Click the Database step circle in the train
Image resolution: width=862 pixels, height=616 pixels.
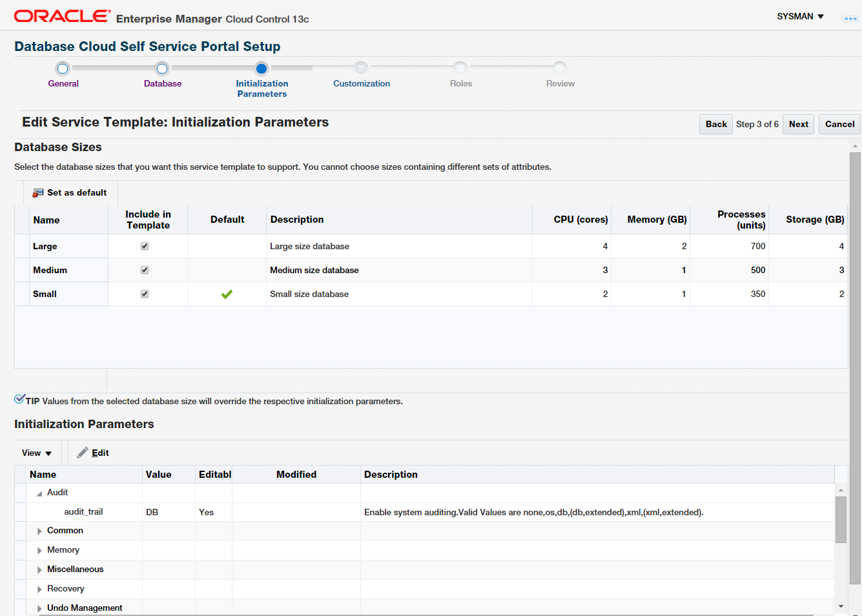point(162,68)
